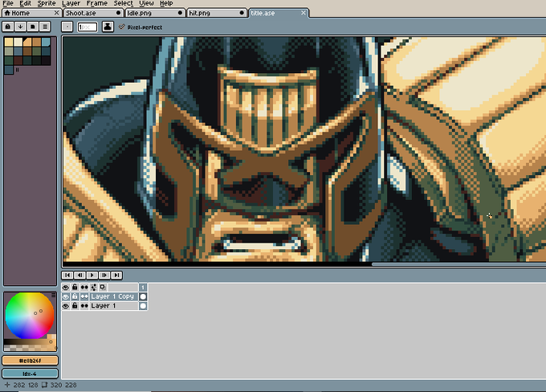Open the palette presets button
The height and width of the screenshot is (392, 546).
point(33,27)
